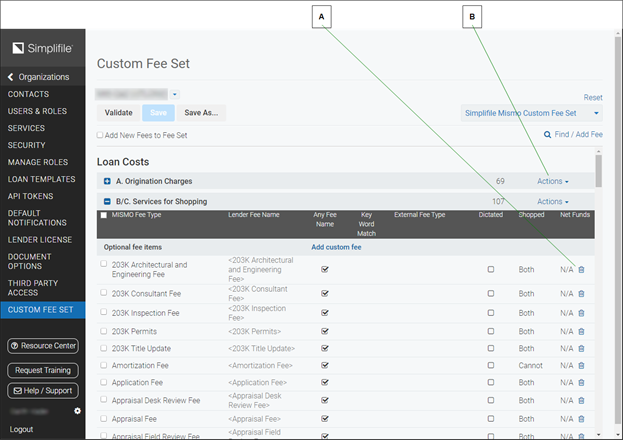Click the Lender Fee Name column header
This screenshot has height=440, width=623.
click(x=253, y=215)
